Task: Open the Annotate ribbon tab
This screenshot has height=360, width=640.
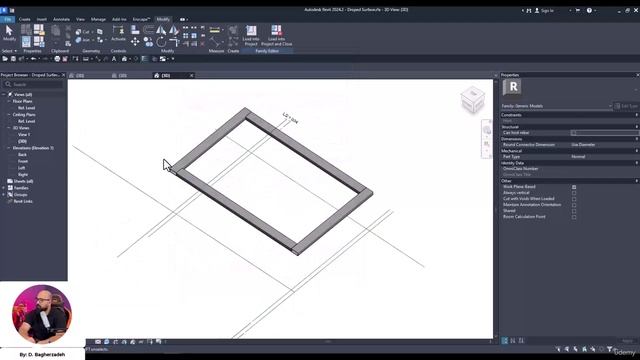Action: (62, 19)
